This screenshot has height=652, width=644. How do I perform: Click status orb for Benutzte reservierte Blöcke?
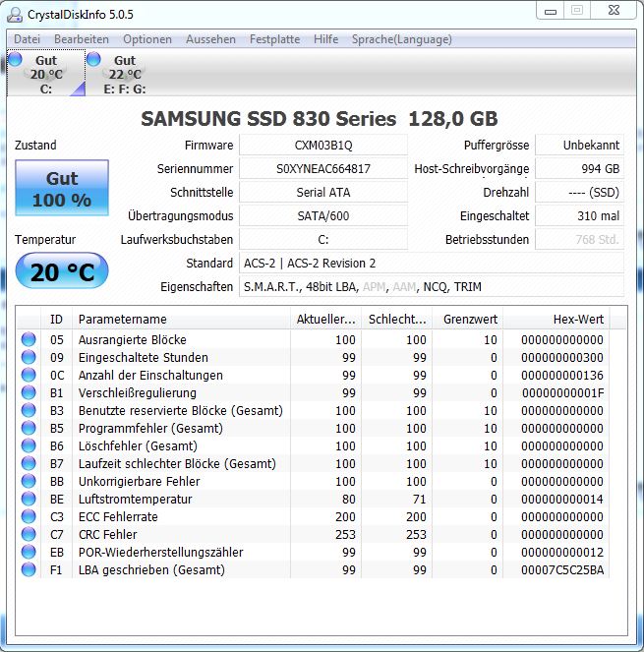29,410
